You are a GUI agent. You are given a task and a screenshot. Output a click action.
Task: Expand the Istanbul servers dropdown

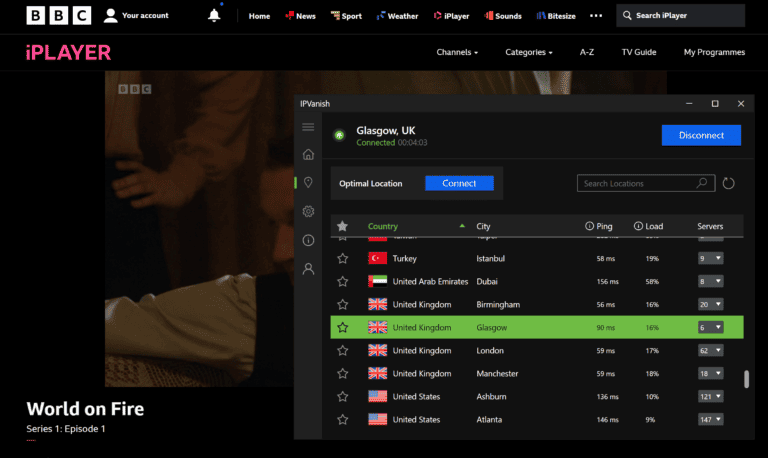pyautogui.click(x=711, y=258)
